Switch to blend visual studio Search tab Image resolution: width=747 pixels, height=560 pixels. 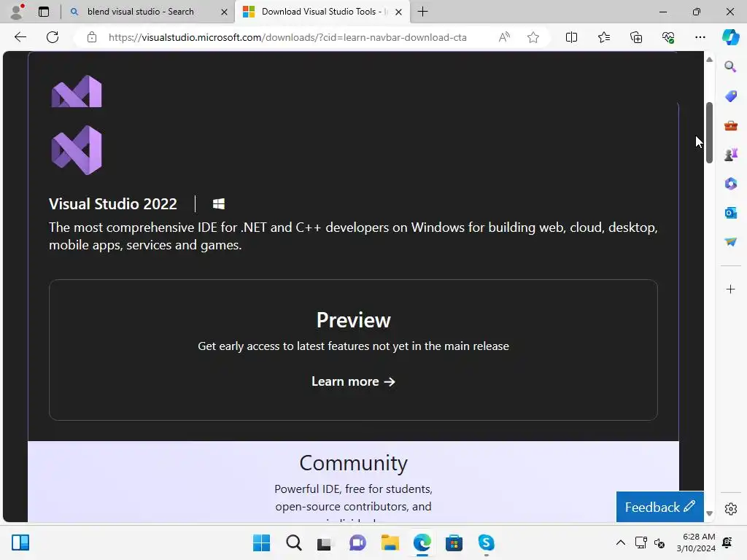[149, 12]
